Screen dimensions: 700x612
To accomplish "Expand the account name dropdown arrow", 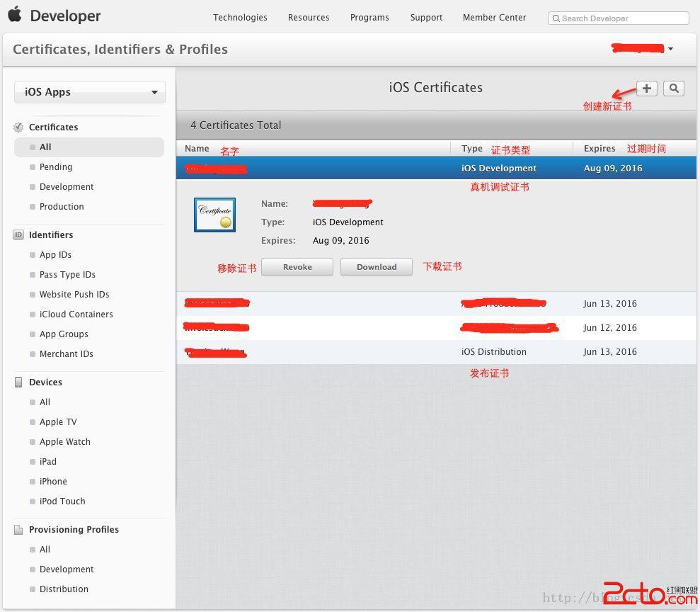I will pos(670,49).
